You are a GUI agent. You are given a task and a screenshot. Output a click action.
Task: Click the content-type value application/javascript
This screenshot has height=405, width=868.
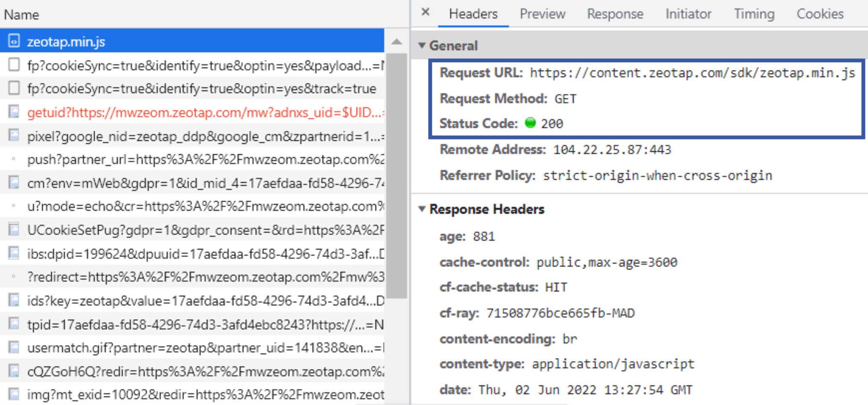click(613, 364)
